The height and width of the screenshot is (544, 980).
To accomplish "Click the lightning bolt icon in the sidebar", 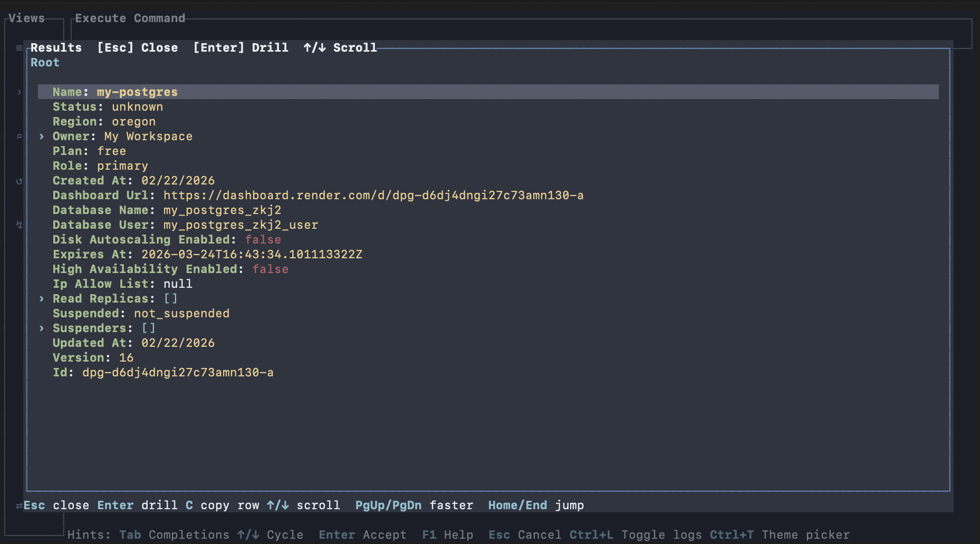I will click(x=19, y=225).
